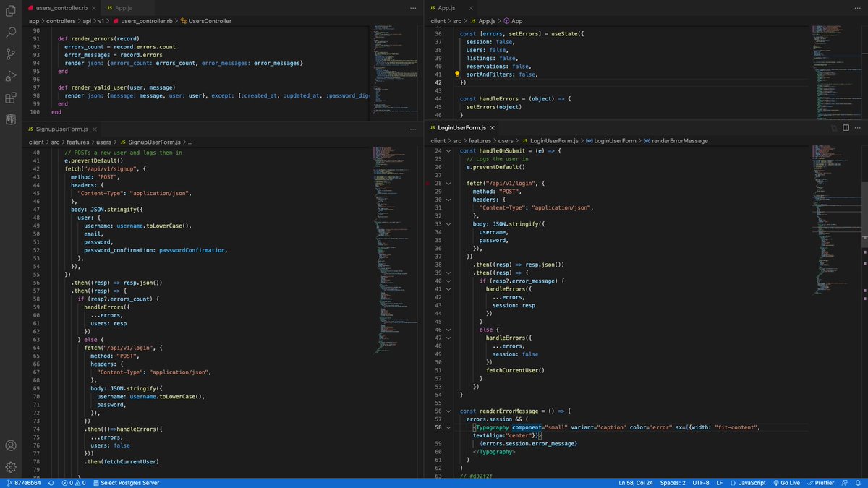Select the LoginUserForm.js tab
Image resolution: width=868 pixels, height=488 pixels.
463,128
